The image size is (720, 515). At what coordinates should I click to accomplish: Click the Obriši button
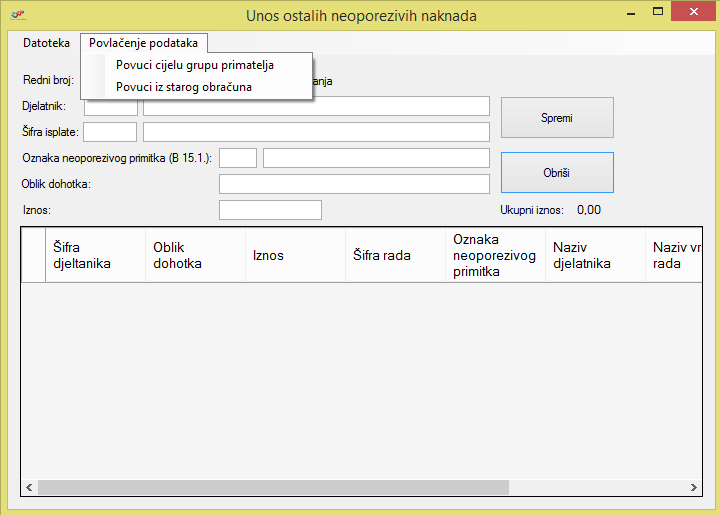557,172
